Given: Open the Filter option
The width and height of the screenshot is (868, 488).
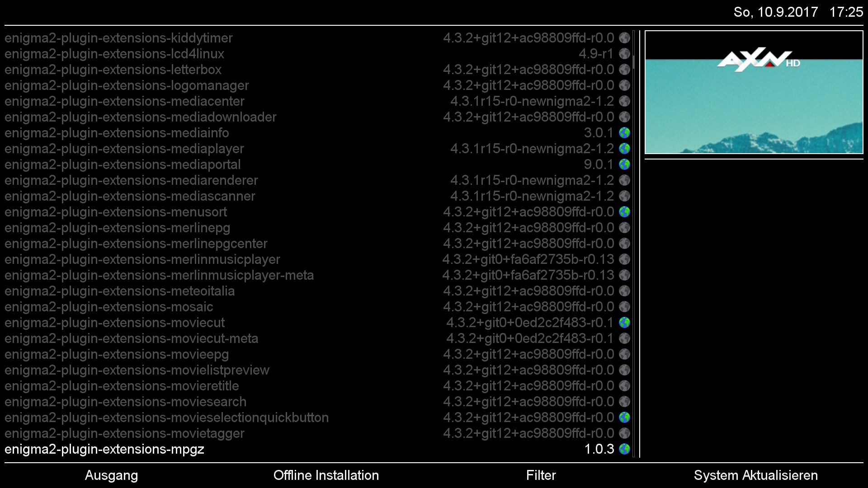Looking at the screenshot, I should pyautogui.click(x=541, y=475).
